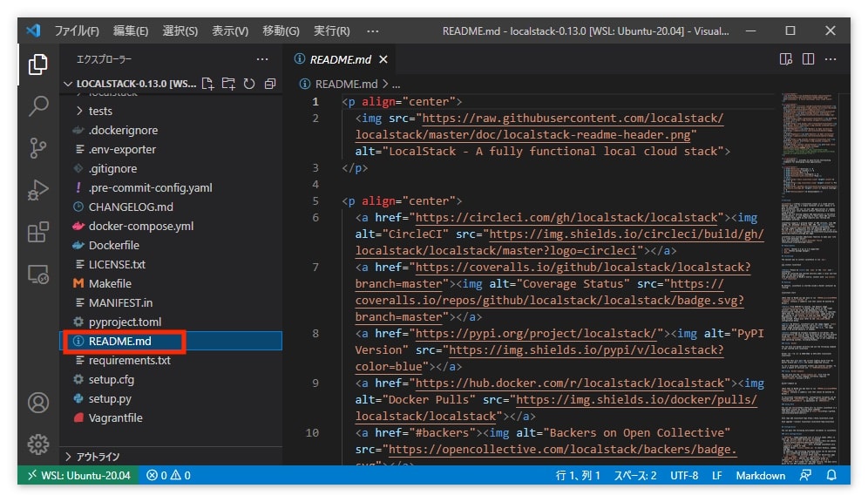Split the editor to the right
Image resolution: width=868 pixels, height=502 pixels.
pyautogui.click(x=808, y=58)
